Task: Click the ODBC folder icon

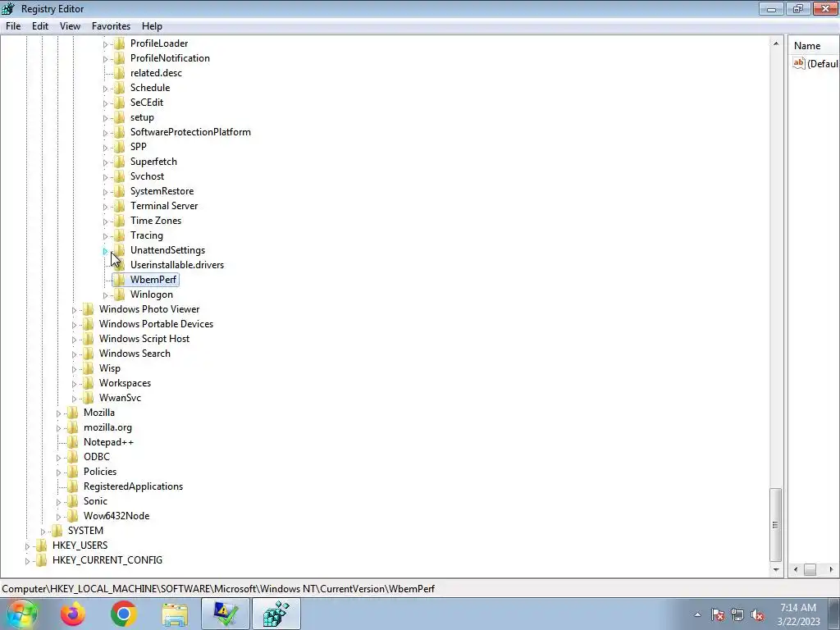Action: (x=73, y=457)
